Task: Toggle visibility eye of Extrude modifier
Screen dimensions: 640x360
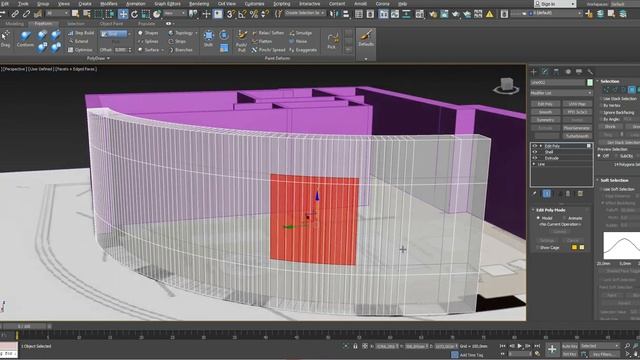Action: tap(535, 158)
